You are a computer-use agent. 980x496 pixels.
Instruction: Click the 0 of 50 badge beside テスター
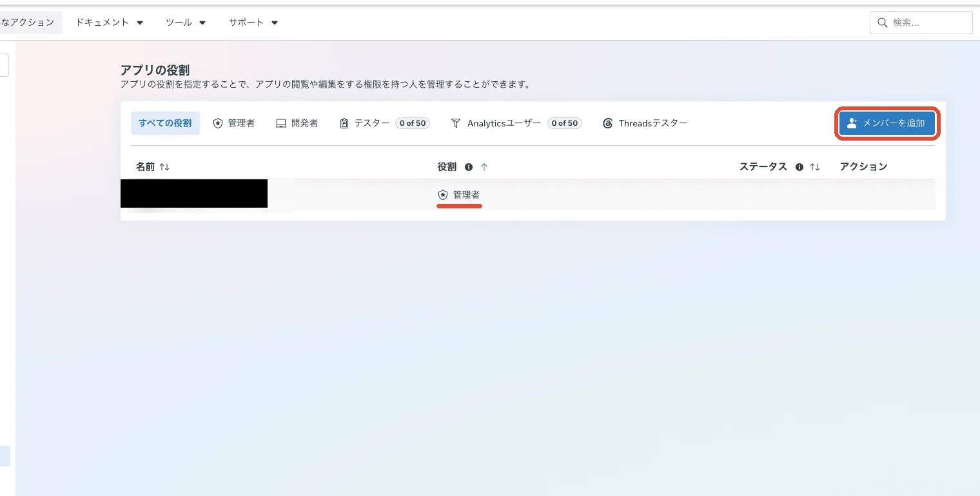(x=413, y=123)
